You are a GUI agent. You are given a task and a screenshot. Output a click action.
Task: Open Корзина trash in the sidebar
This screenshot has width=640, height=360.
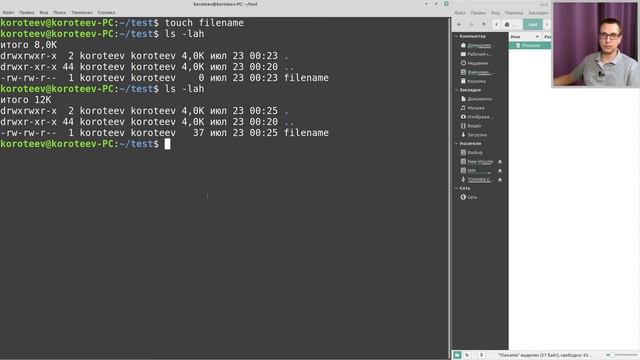(x=473, y=81)
